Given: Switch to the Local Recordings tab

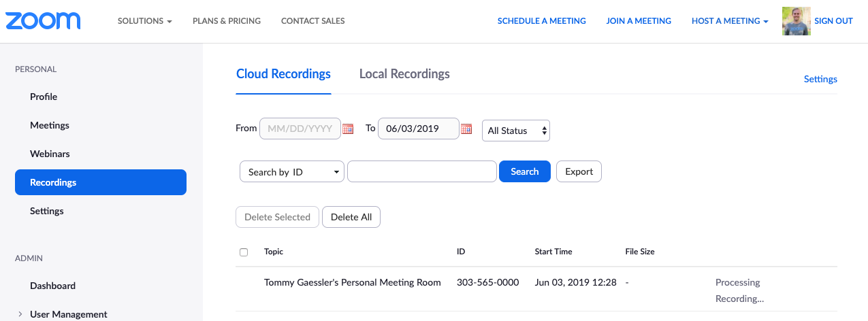Looking at the screenshot, I should pyautogui.click(x=404, y=74).
